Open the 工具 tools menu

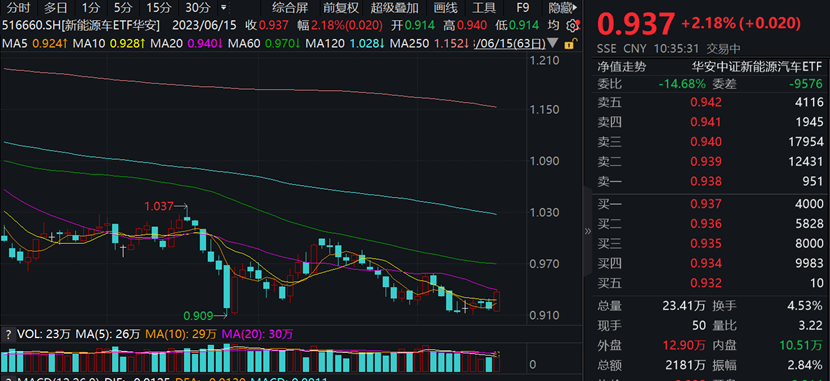[x=484, y=7]
